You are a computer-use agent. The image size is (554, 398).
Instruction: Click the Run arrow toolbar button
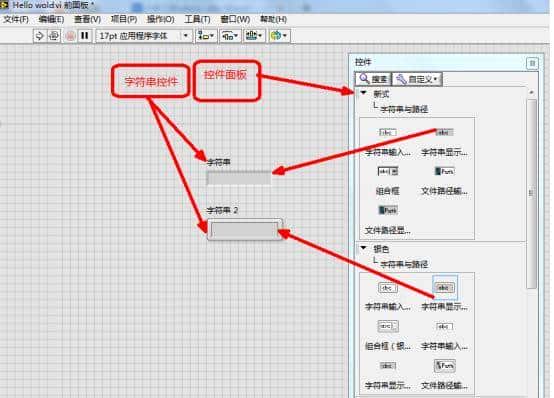tap(40, 36)
